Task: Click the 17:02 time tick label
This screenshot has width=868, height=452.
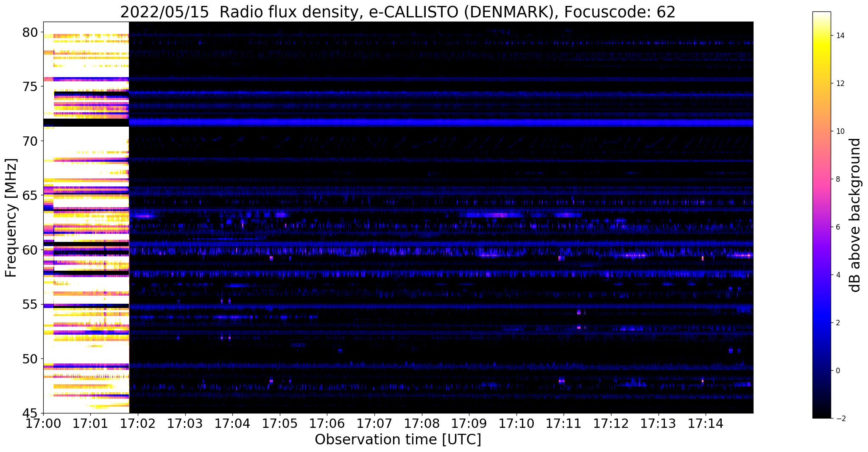Action: pos(138,423)
